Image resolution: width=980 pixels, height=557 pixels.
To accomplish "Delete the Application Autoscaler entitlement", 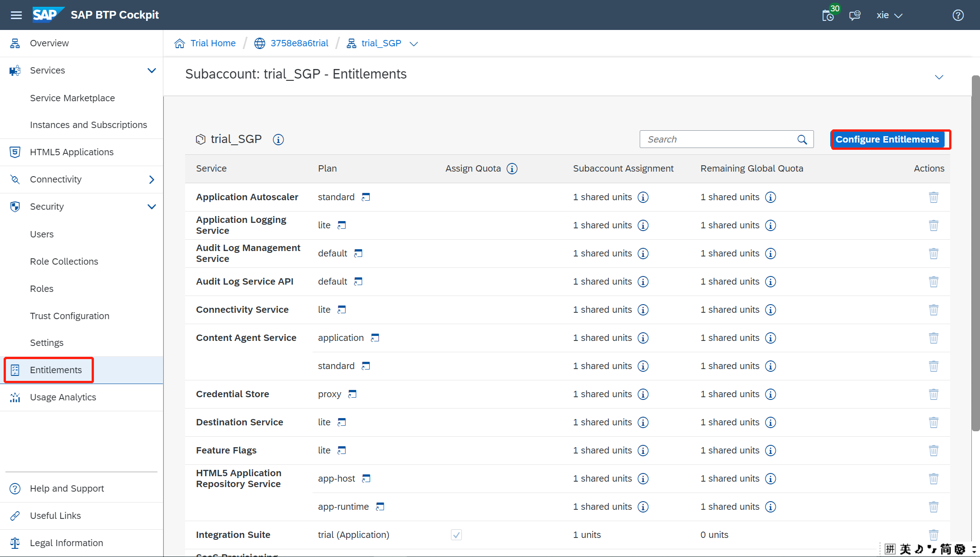I will [x=933, y=197].
